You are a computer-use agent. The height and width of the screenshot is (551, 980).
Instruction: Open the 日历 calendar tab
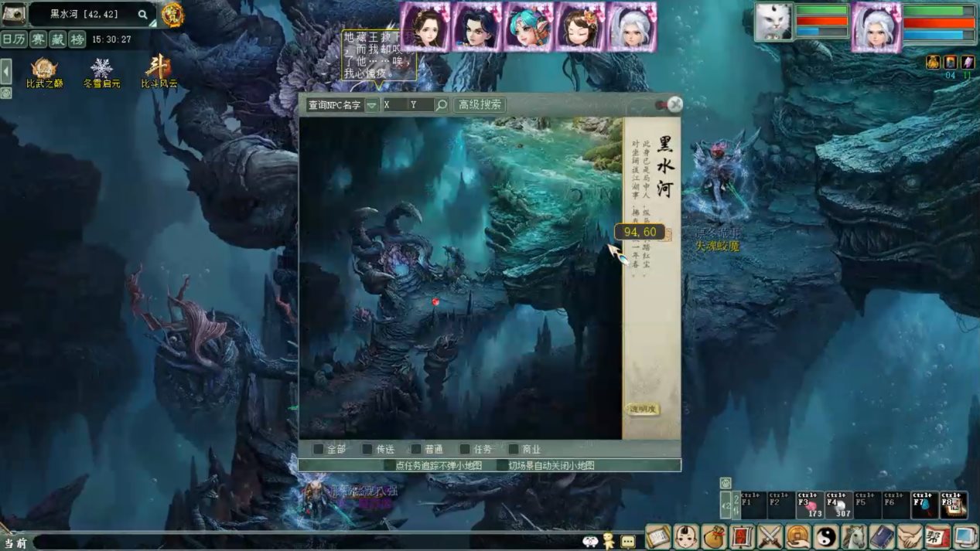pos(13,39)
